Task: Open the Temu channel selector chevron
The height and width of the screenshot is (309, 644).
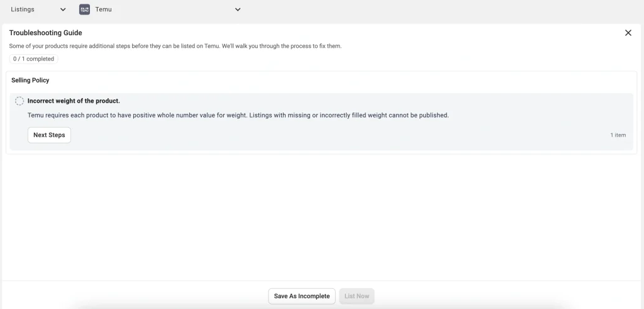Action: tap(238, 9)
